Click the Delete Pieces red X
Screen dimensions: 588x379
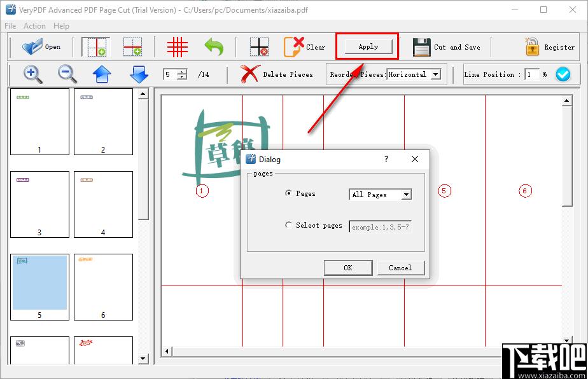pos(251,74)
